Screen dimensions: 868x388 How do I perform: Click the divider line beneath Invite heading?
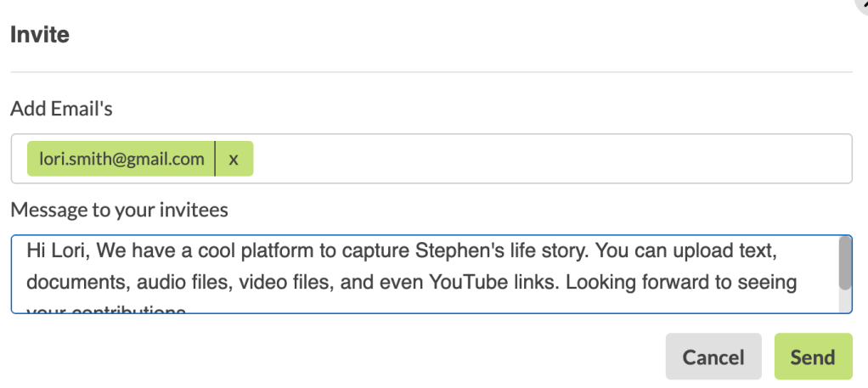pyautogui.click(x=431, y=72)
